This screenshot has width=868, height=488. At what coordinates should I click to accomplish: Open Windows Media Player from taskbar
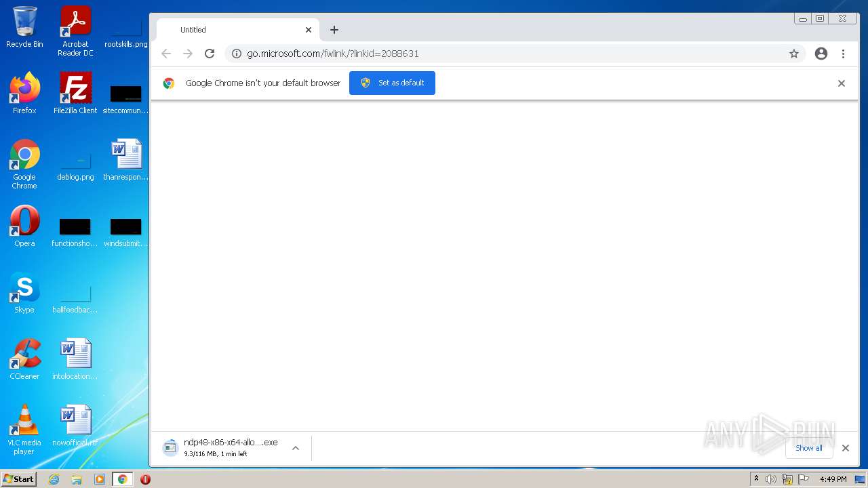[x=100, y=479]
